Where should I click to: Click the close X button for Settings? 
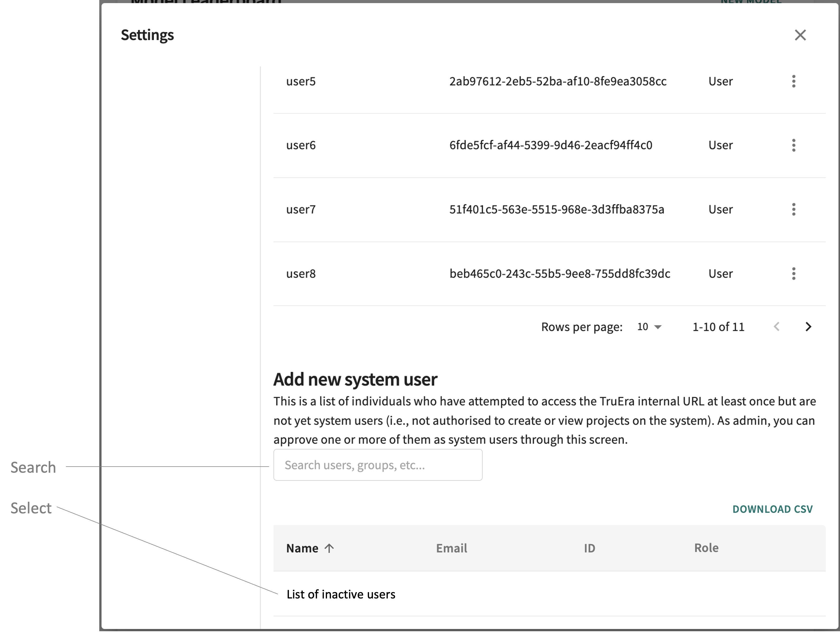pos(800,35)
